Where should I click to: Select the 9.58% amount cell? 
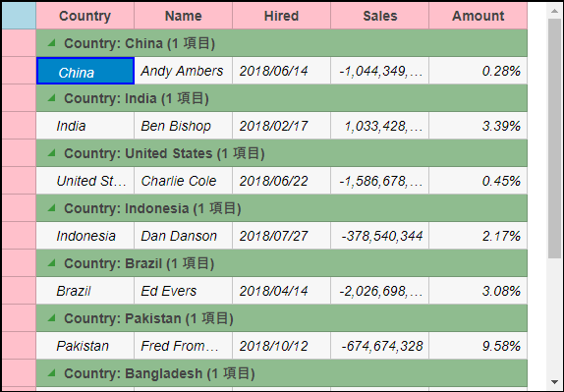pos(479,346)
